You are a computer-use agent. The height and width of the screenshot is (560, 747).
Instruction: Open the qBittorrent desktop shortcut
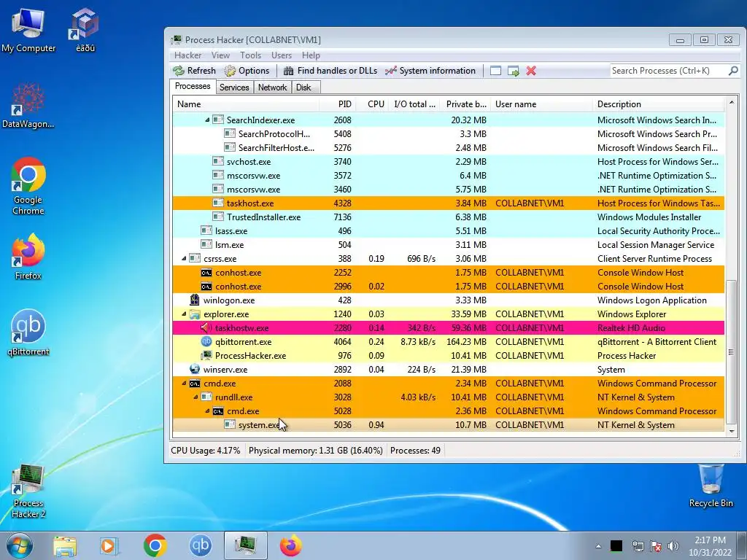tap(28, 332)
